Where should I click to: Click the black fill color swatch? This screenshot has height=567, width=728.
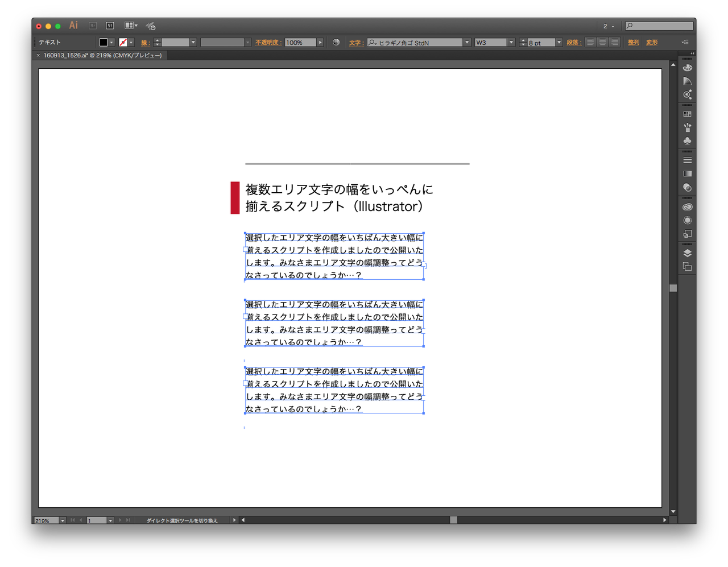(x=104, y=43)
